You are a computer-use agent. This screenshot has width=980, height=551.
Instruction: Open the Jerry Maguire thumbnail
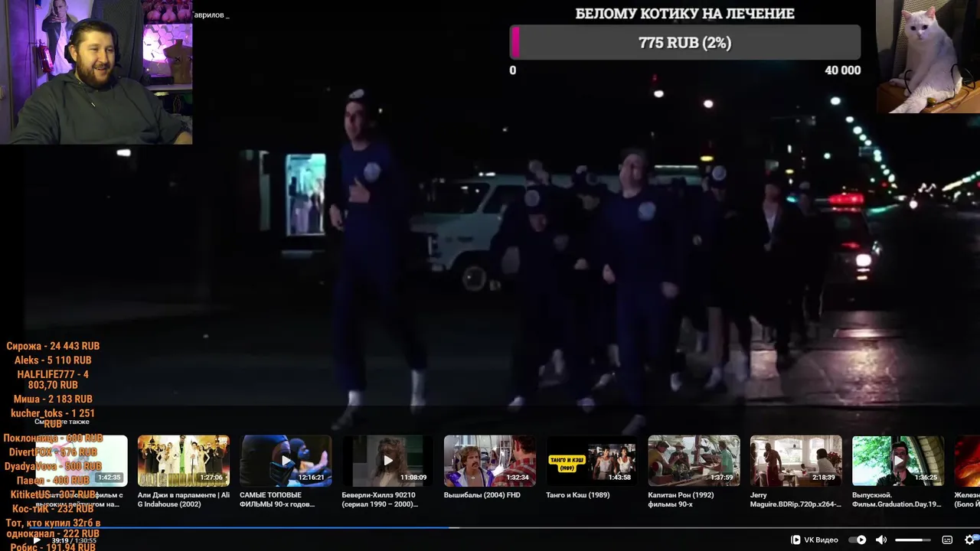[x=795, y=461]
